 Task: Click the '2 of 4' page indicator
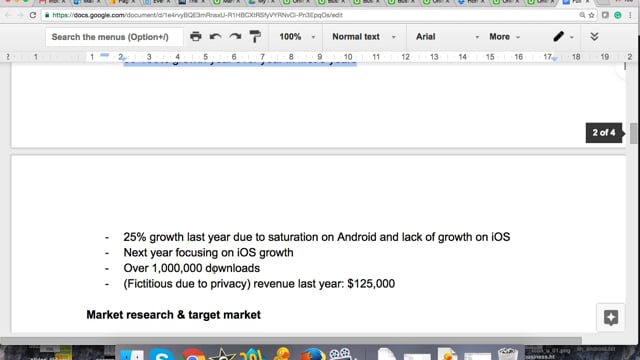pyautogui.click(x=604, y=133)
